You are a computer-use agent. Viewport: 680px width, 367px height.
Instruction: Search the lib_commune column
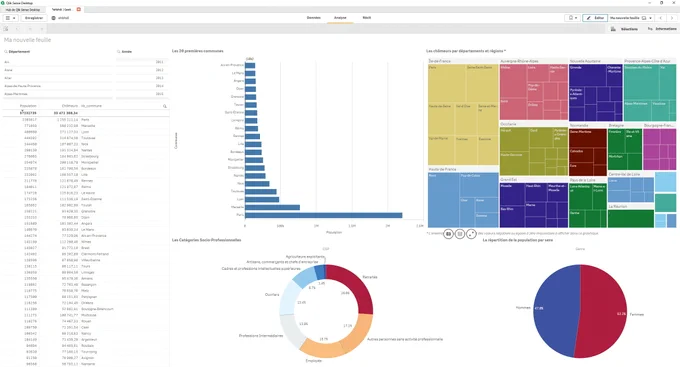165,106
